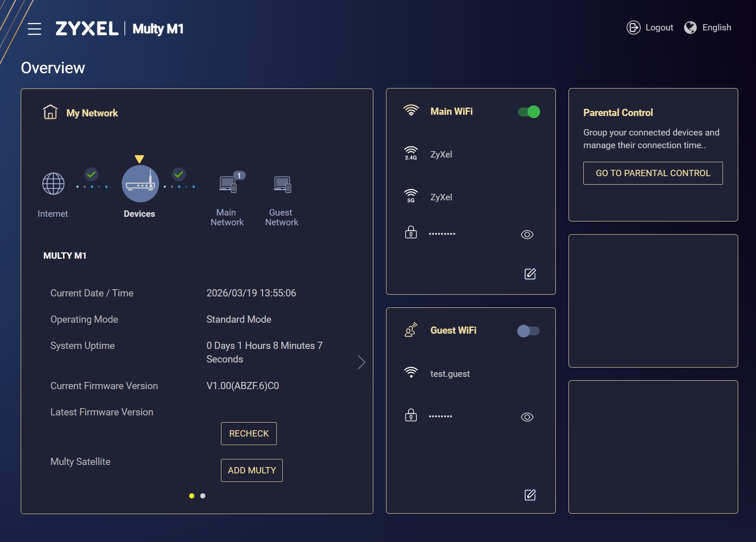Click the 2.4G ZyXel network name
The width and height of the screenshot is (756, 542).
point(441,154)
